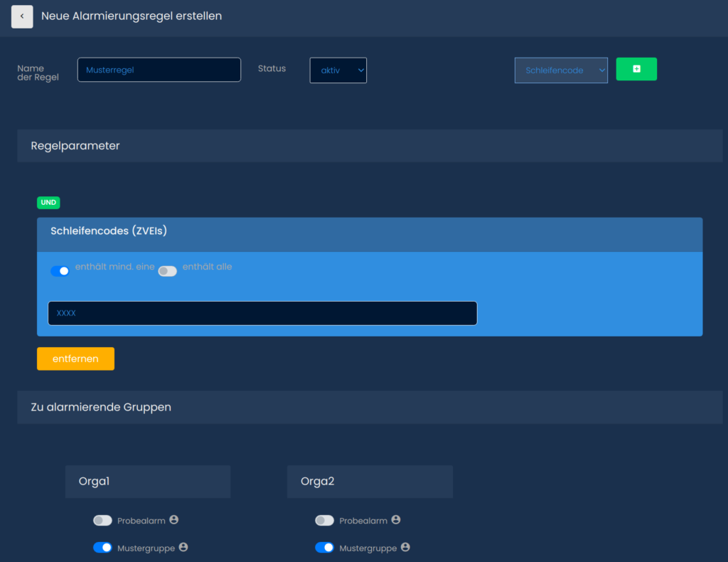
Task: Enable Probealarm toggle under Orga1
Action: tap(103, 521)
